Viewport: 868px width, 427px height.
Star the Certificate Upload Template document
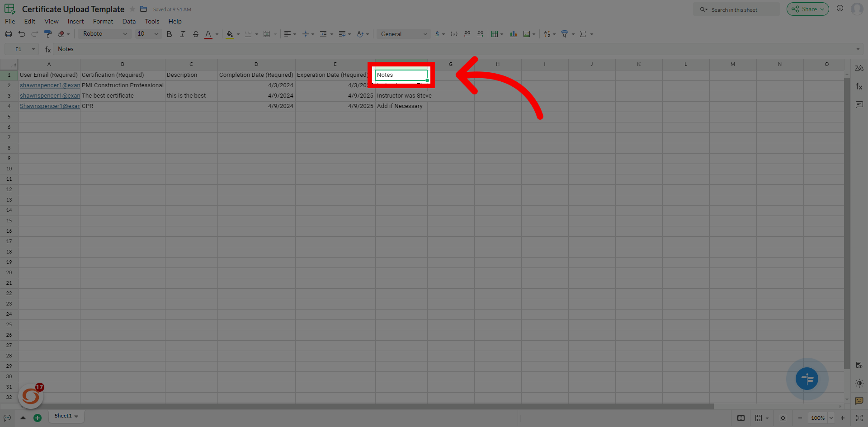point(132,9)
